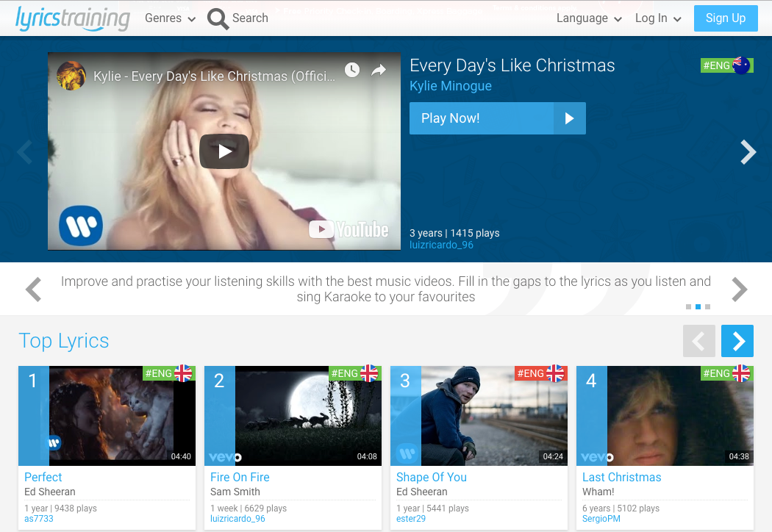Viewport: 772px width, 532px height.
Task: Click the 'Wham!' artist text
Action: click(598, 492)
